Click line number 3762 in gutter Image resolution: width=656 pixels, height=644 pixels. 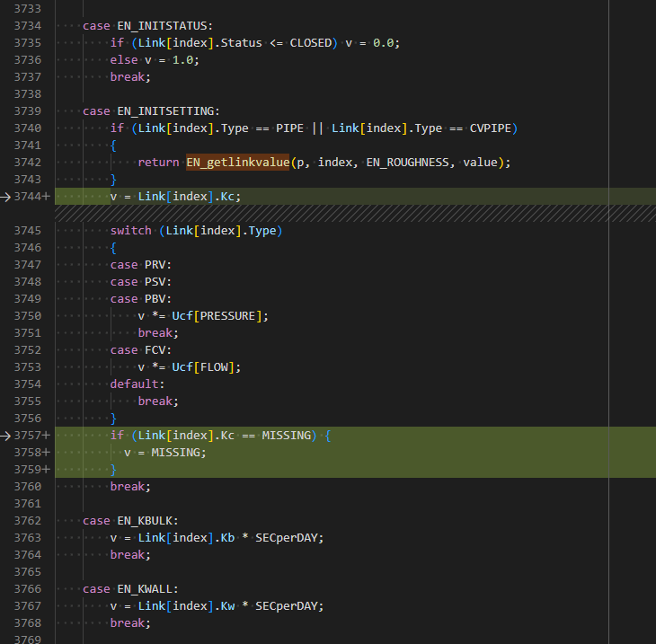(28, 521)
